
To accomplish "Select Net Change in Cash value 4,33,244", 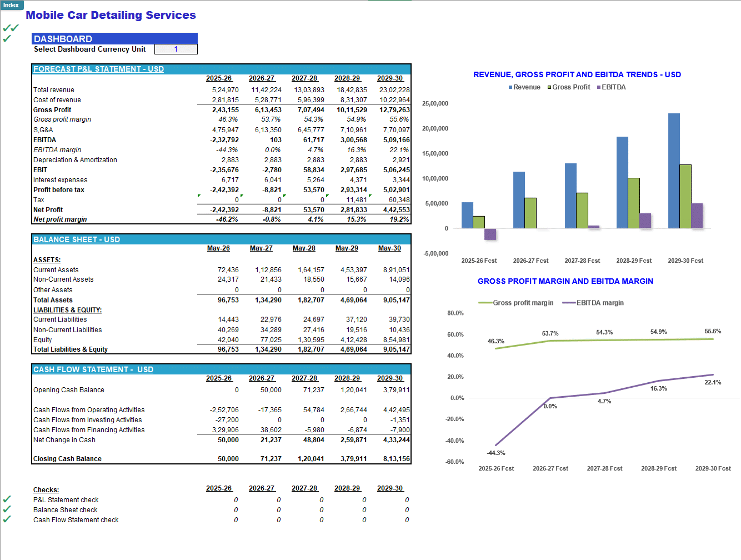I will (396, 439).
